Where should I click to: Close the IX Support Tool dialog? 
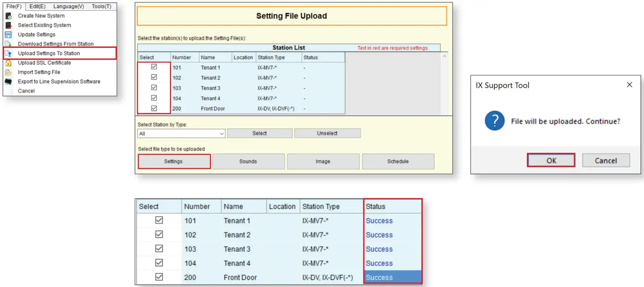pos(629,84)
